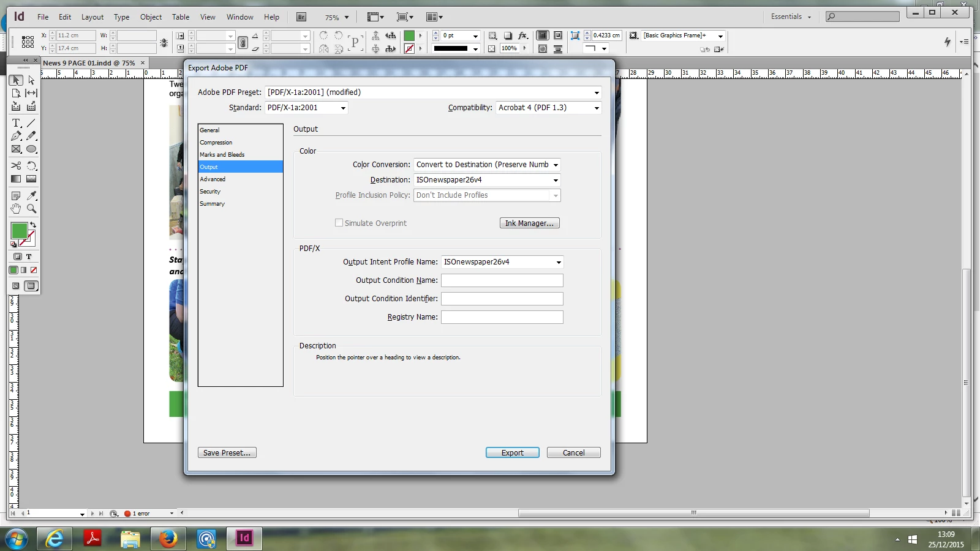Click the Export button
This screenshot has width=980, height=551.
(x=513, y=453)
